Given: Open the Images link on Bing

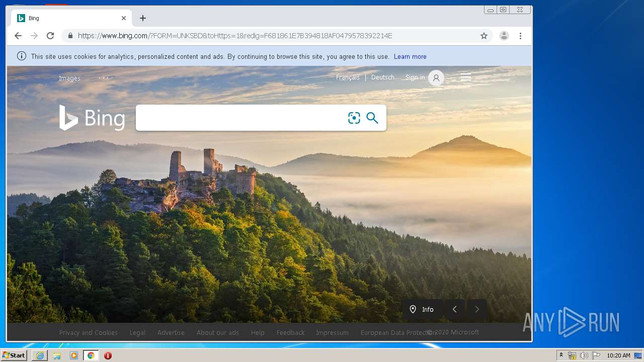Looking at the screenshot, I should coord(69,78).
